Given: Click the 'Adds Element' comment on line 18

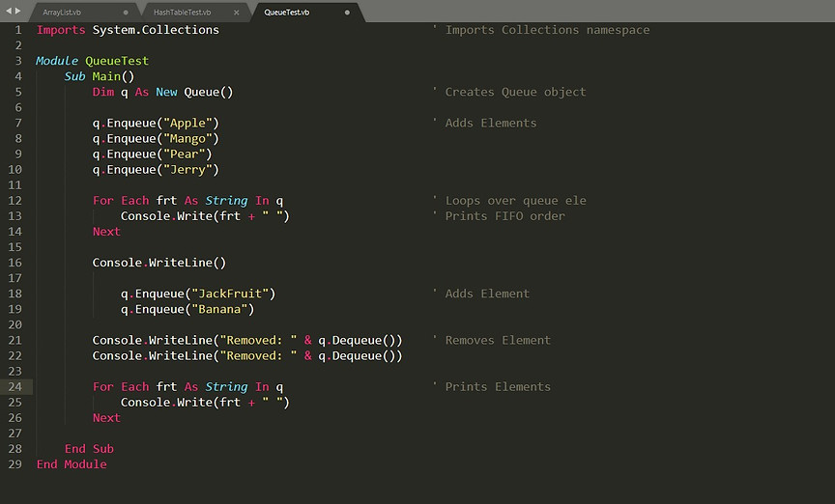Looking at the screenshot, I should pos(482,294).
